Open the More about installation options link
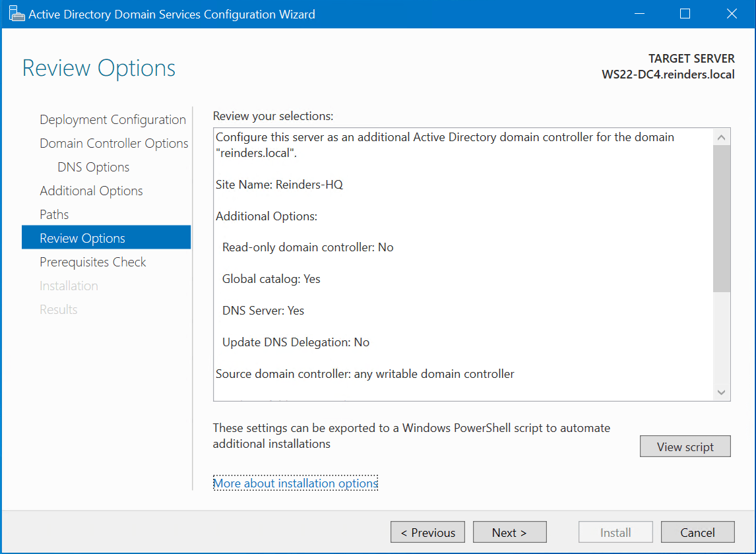 tap(296, 483)
